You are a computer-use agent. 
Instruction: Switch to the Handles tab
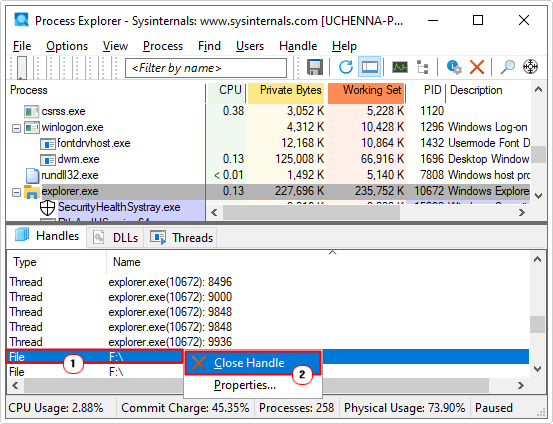[47, 236]
